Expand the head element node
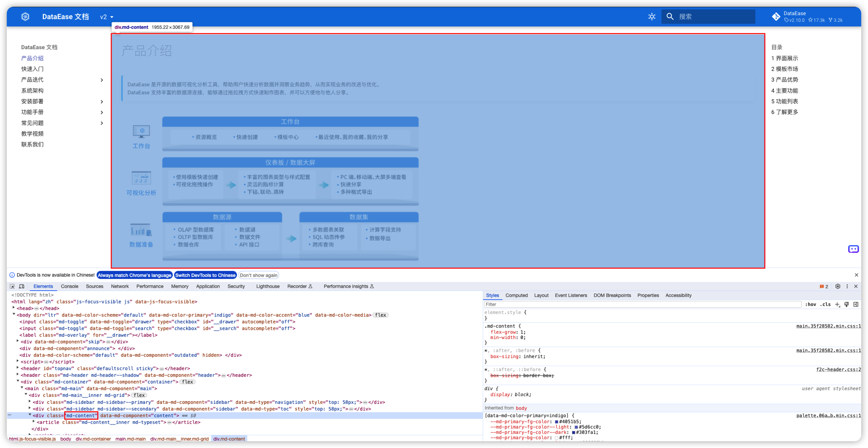This screenshot has height=448, width=868. (14, 308)
